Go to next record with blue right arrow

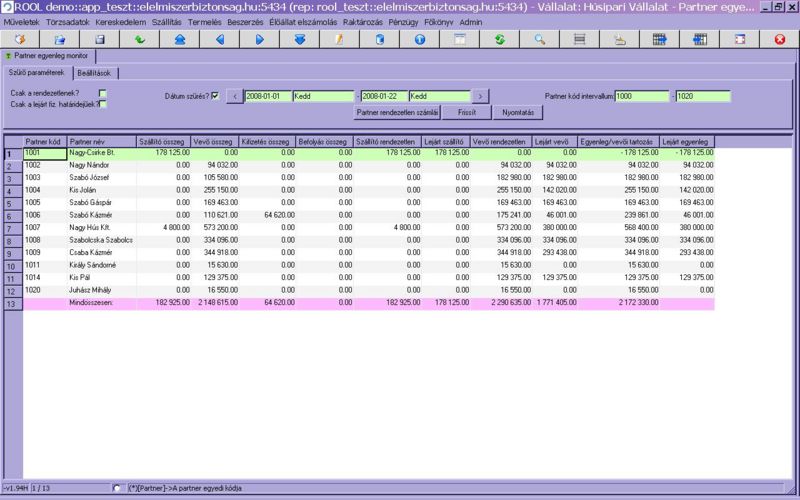coord(259,40)
